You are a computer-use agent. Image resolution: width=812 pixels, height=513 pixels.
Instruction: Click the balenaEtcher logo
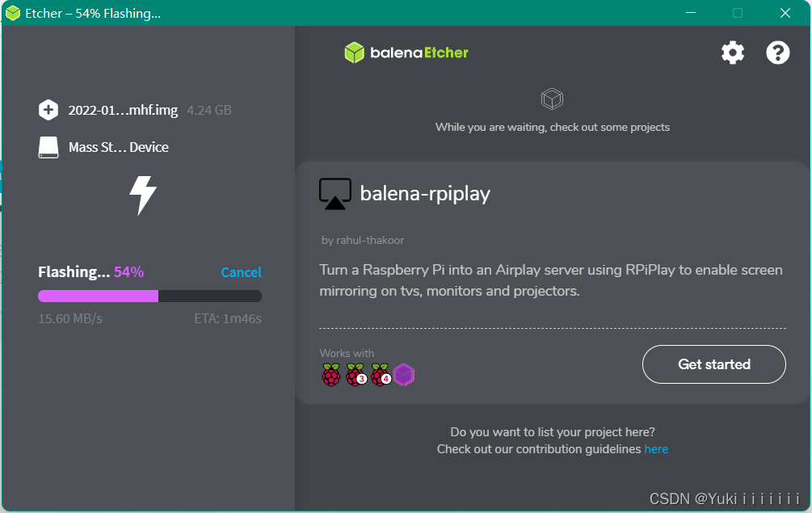[406, 53]
